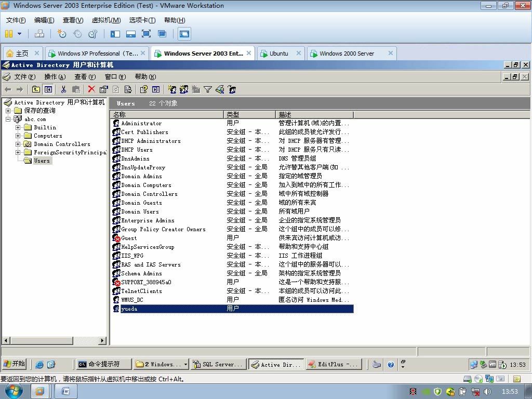Click the VMware pause (suspend) button
This screenshot has height=399, width=532.
pyautogui.click(x=9, y=34)
